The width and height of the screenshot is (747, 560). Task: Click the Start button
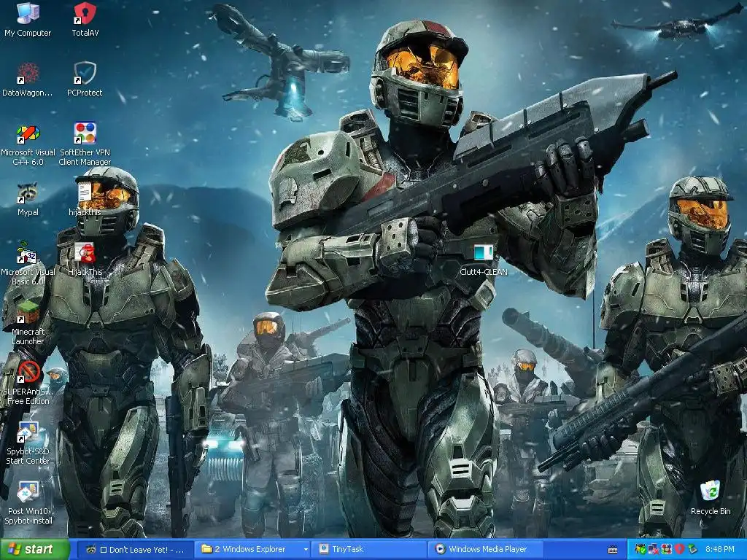pos(35,549)
